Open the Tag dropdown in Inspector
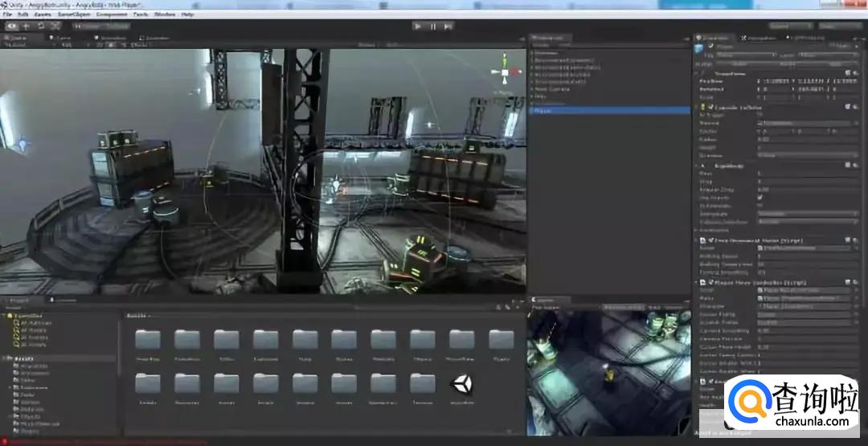Image resolution: width=868 pixels, height=446 pixels. click(747, 55)
